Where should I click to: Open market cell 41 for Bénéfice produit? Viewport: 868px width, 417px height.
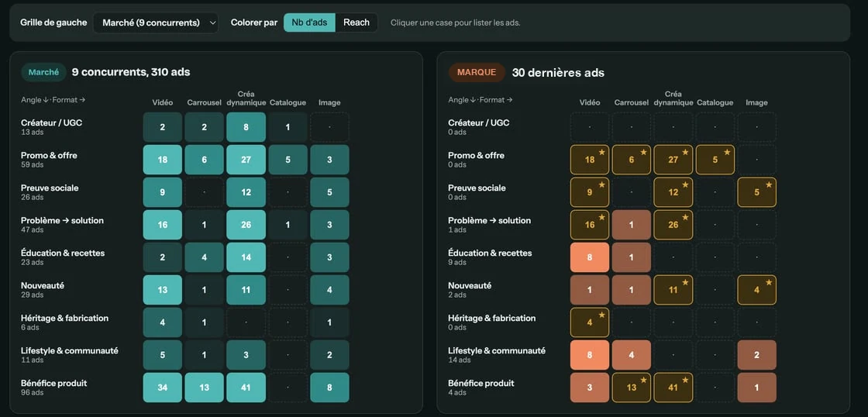click(246, 388)
